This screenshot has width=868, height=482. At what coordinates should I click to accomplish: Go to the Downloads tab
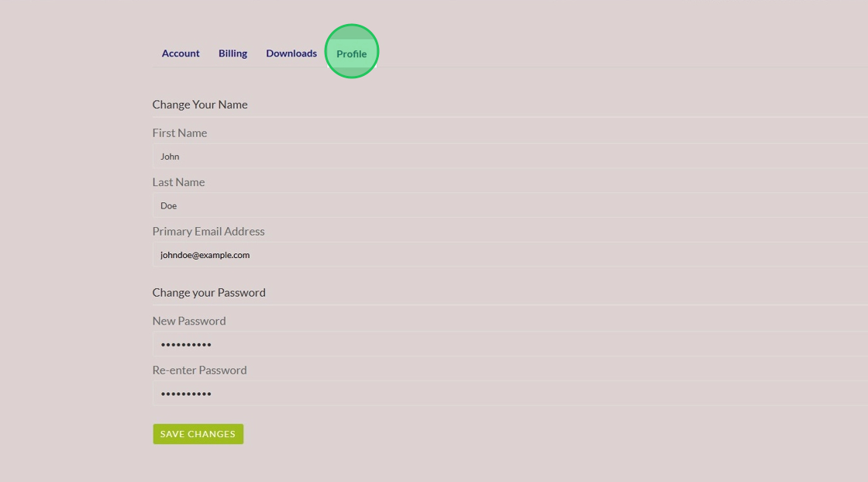[291, 53]
